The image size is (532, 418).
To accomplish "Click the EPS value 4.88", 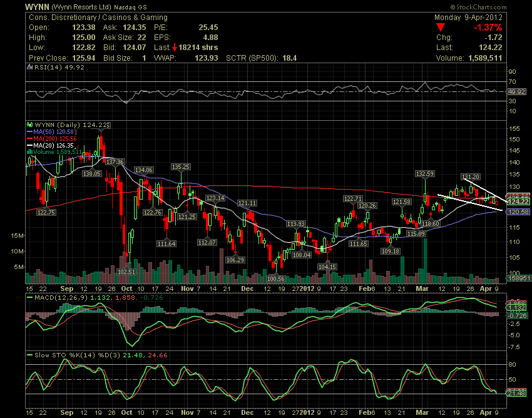I will pyautogui.click(x=210, y=38).
